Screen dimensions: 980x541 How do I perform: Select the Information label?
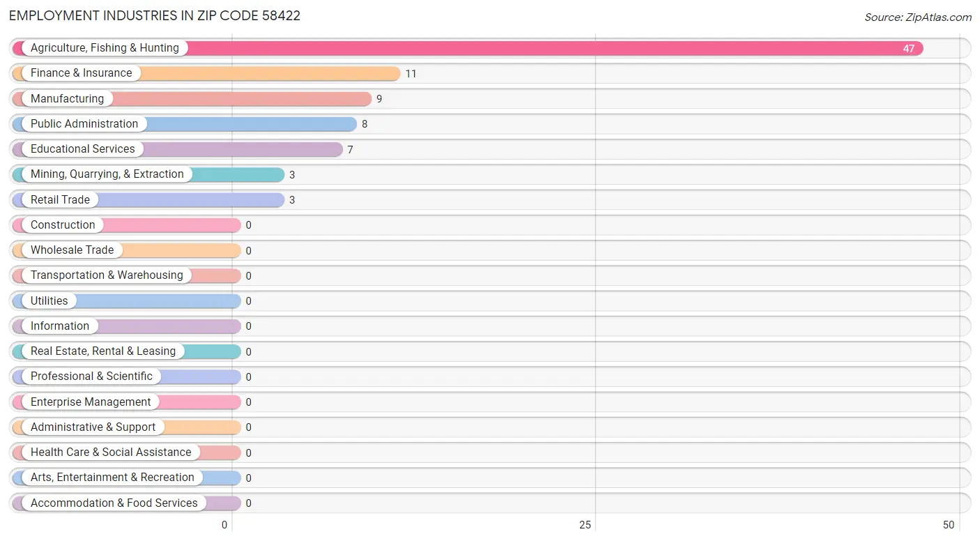pos(60,326)
